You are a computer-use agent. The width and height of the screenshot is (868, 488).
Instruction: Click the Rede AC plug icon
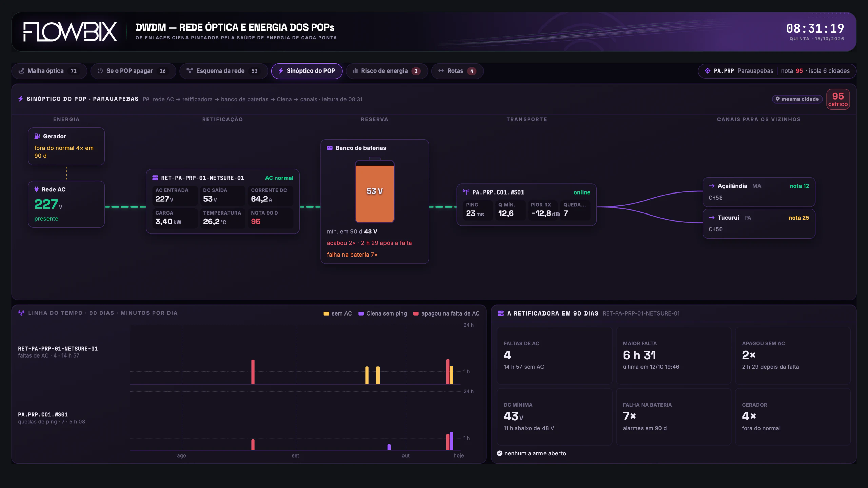click(x=37, y=189)
